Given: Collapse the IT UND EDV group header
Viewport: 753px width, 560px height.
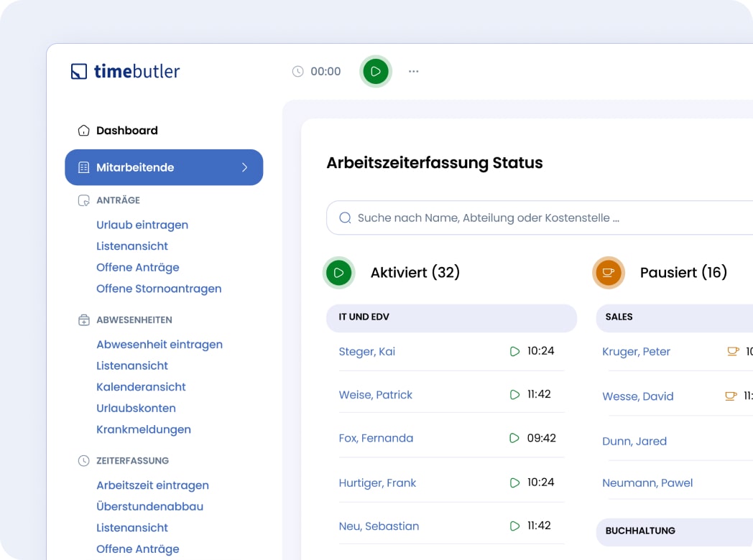Looking at the screenshot, I should coord(451,317).
